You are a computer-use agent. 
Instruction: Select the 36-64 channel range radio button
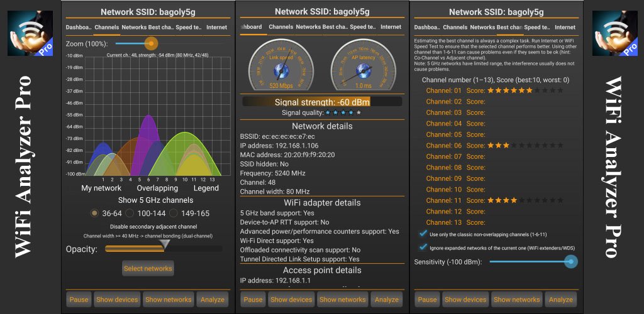(95, 213)
